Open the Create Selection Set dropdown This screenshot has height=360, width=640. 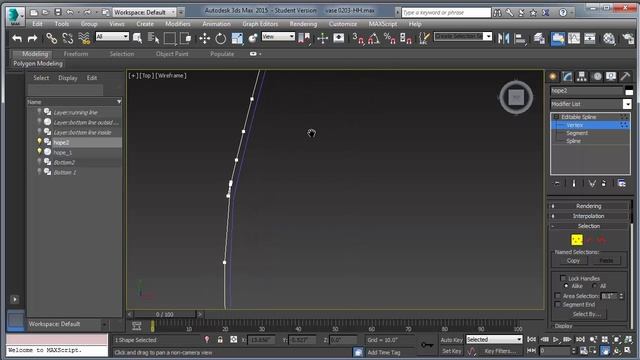[x=462, y=37]
